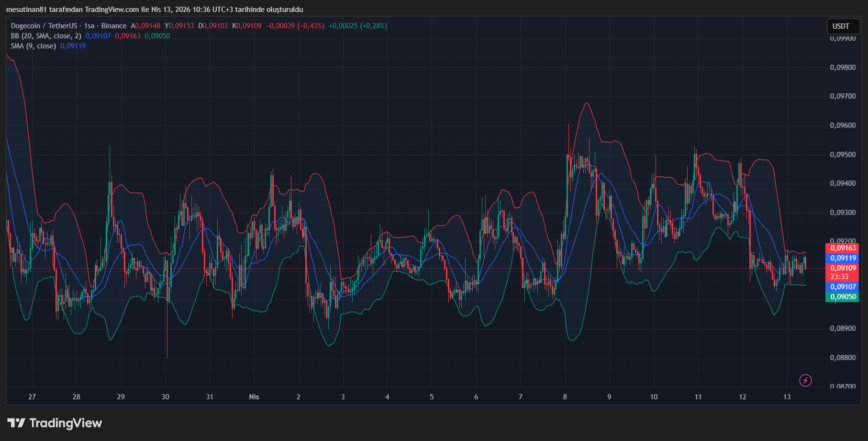868x441 pixels.
Task: Click the SMA (9, close) indicator legend
Action: click(33, 46)
